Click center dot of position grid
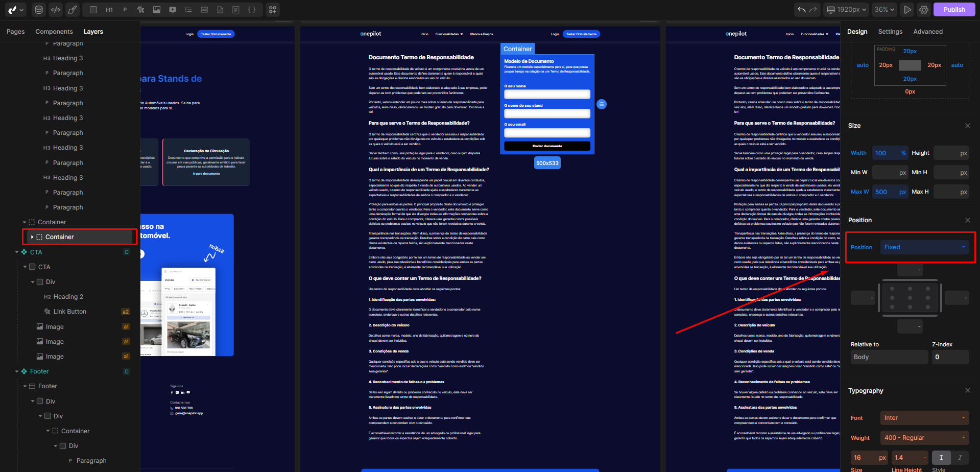This screenshot has height=472, width=980. (x=910, y=297)
